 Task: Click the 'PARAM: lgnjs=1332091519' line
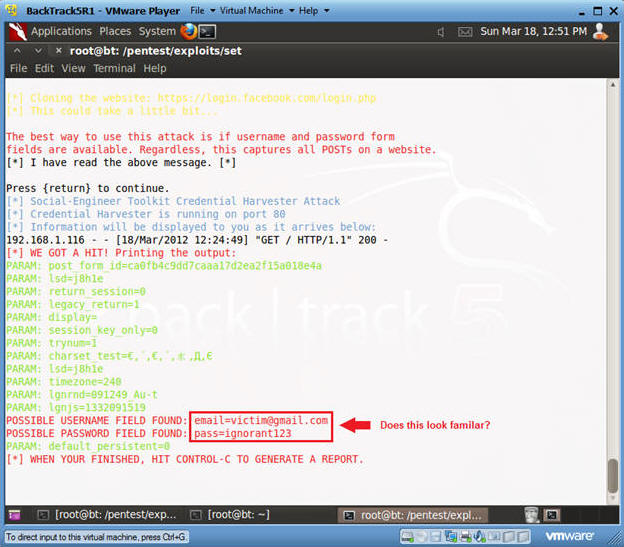click(76, 407)
